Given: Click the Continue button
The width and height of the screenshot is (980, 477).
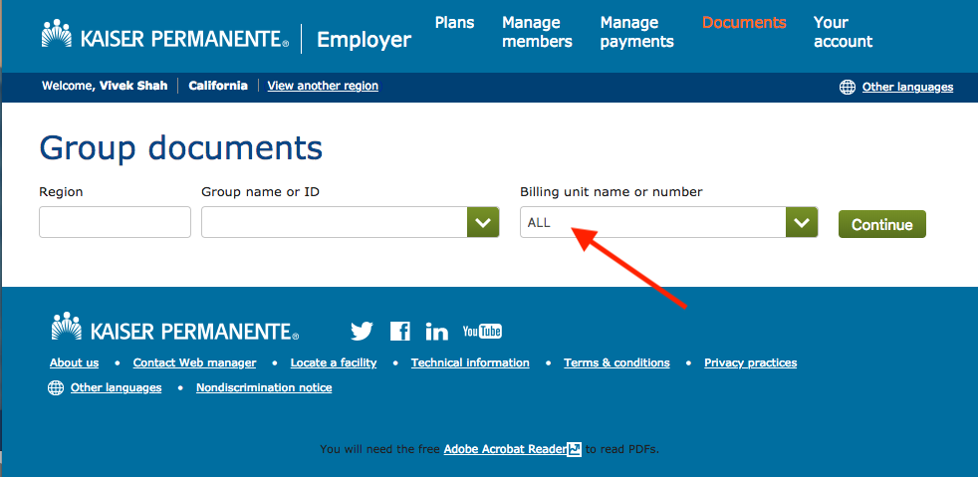Looking at the screenshot, I should pyautogui.click(x=881, y=224).
